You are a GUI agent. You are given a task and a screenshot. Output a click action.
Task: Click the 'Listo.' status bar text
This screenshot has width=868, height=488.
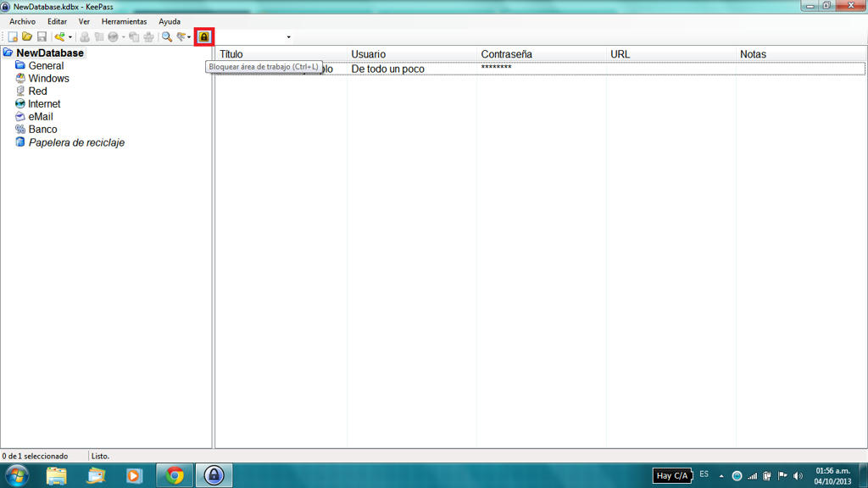[100, 457]
